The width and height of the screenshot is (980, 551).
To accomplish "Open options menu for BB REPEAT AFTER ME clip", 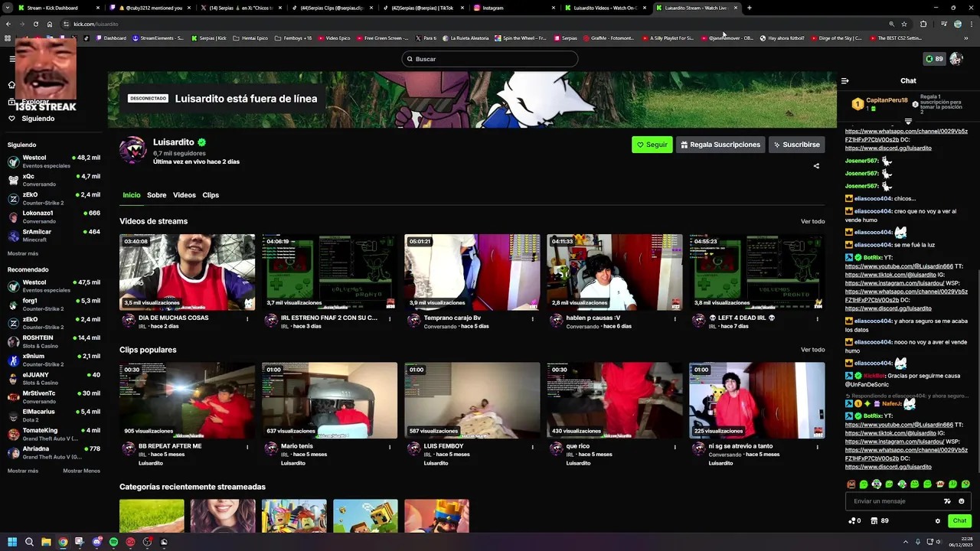I will tap(247, 447).
